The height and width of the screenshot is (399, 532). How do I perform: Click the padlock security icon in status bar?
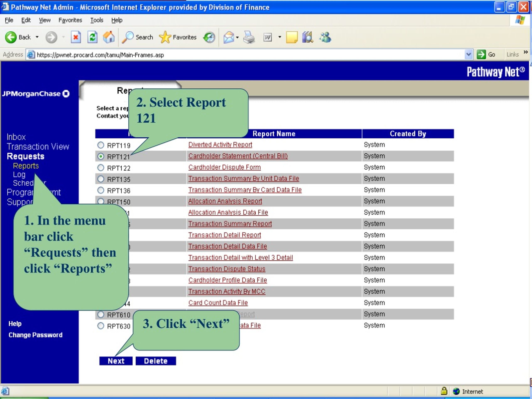[x=444, y=391]
